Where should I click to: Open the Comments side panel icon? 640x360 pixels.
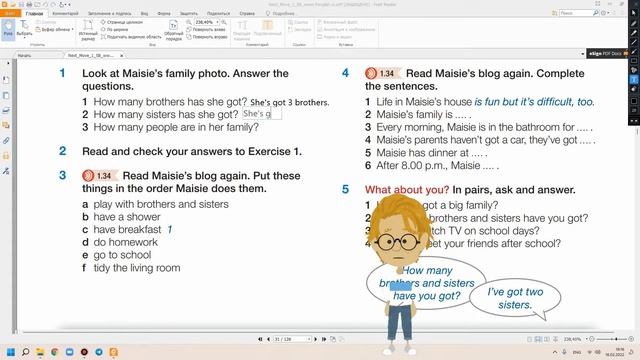pos(6,125)
